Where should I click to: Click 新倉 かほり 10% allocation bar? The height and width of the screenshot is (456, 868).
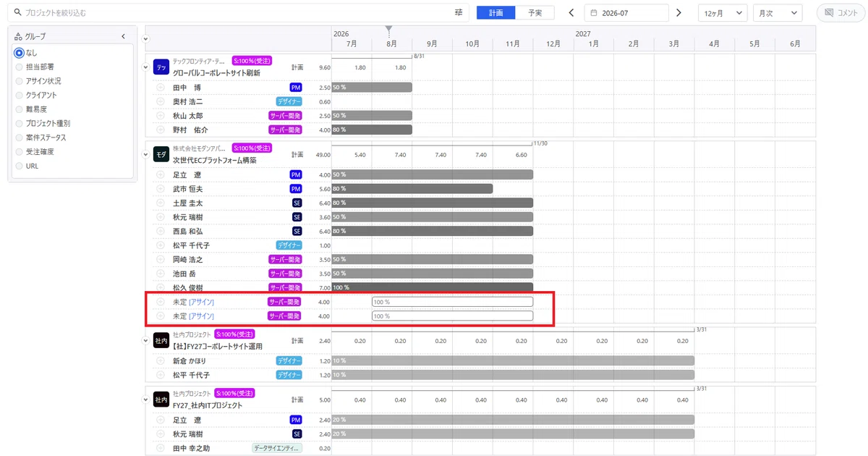coord(513,360)
